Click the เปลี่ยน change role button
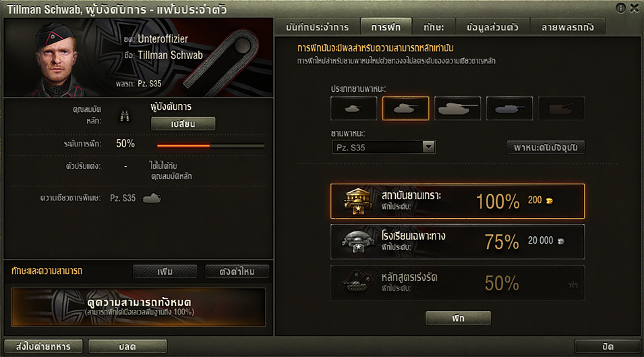The width and height of the screenshot is (644, 357). [x=183, y=123]
